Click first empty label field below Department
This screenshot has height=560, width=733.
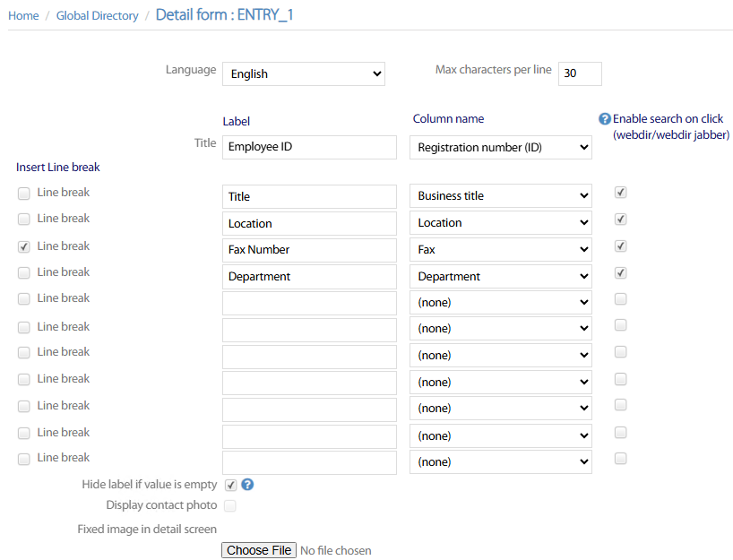click(309, 303)
